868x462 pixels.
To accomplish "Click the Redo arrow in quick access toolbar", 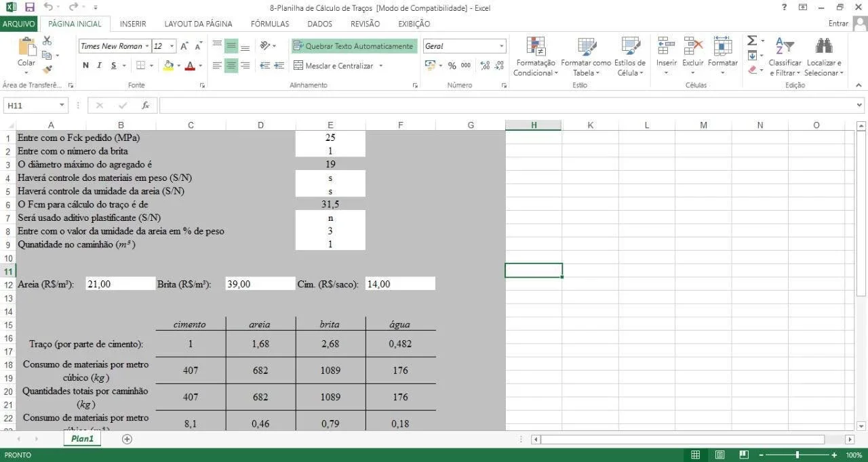I will pyautogui.click(x=73, y=7).
